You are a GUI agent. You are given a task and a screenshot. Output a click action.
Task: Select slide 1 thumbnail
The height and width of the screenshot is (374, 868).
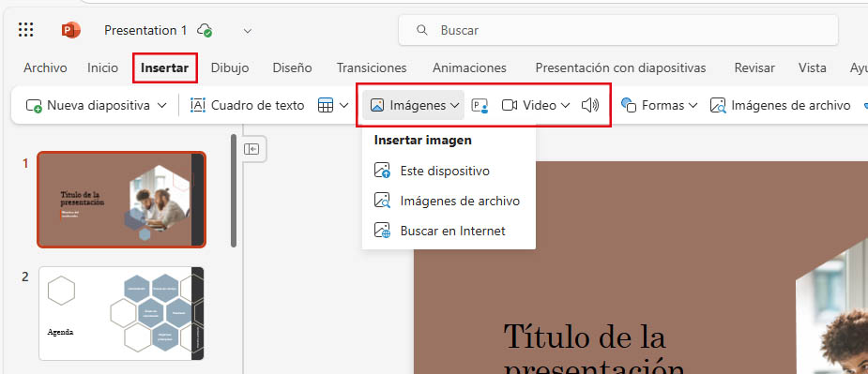click(x=121, y=199)
